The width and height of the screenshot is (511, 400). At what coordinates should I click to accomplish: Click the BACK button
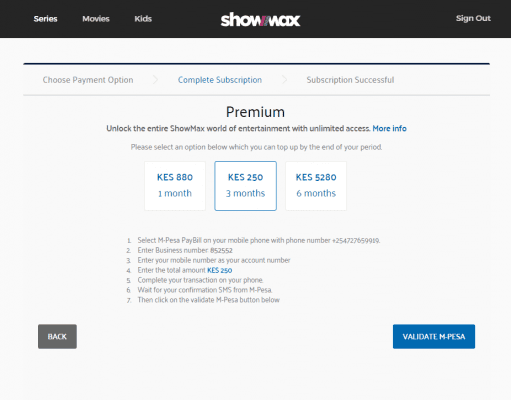[x=57, y=337]
